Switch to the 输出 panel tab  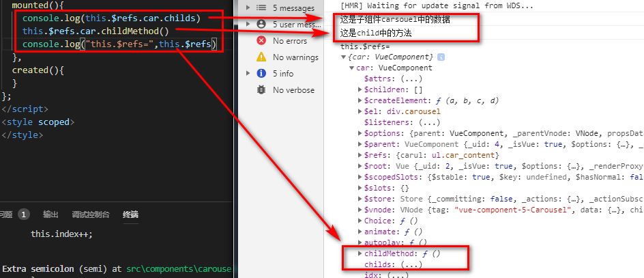(50, 214)
